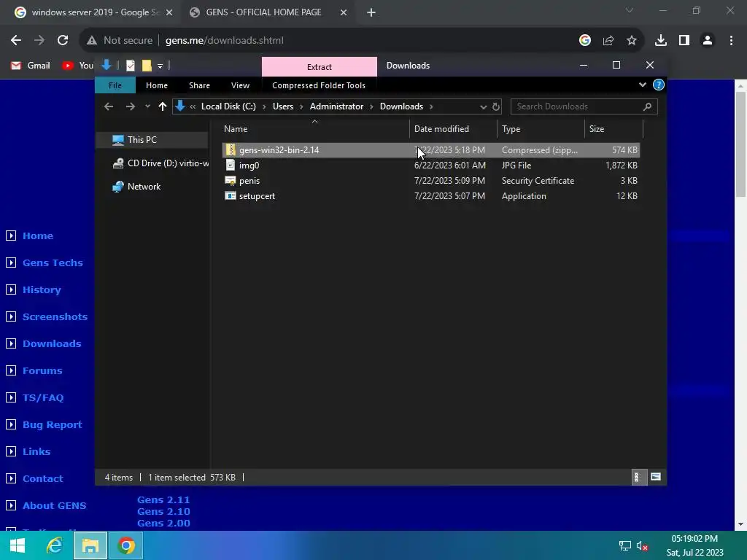Click Administrator in breadcrumb path
The width and height of the screenshot is (747, 560).
(336, 106)
